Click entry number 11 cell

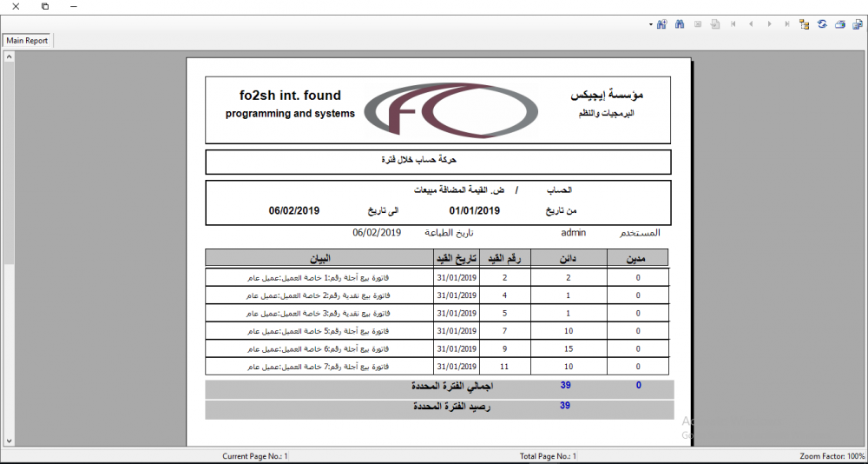(504, 367)
